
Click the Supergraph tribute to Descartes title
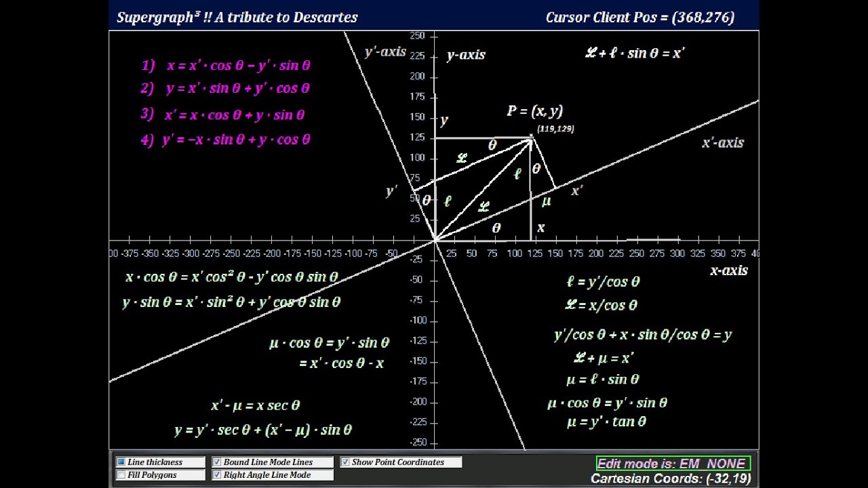point(237,18)
